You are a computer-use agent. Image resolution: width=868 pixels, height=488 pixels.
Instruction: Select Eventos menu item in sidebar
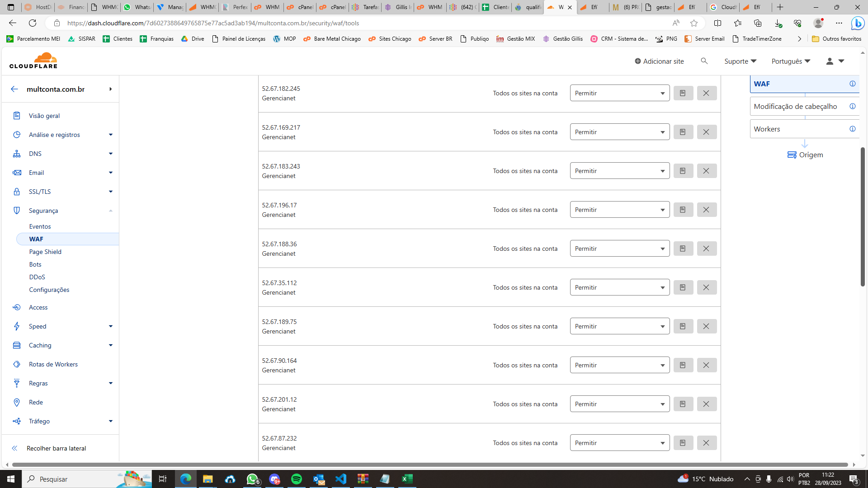tap(40, 226)
